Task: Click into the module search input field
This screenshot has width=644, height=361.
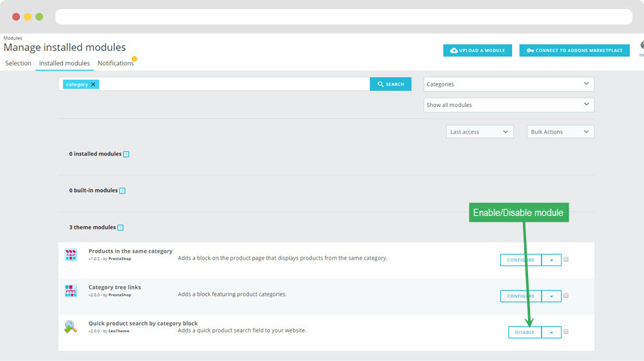Action: click(232, 84)
